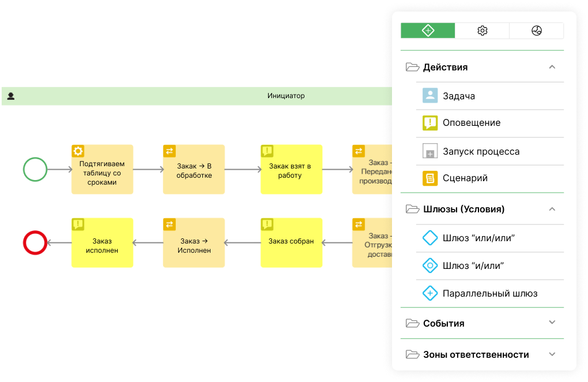
Task: Click swap icon on Передан в производство block
Action: coord(359,151)
